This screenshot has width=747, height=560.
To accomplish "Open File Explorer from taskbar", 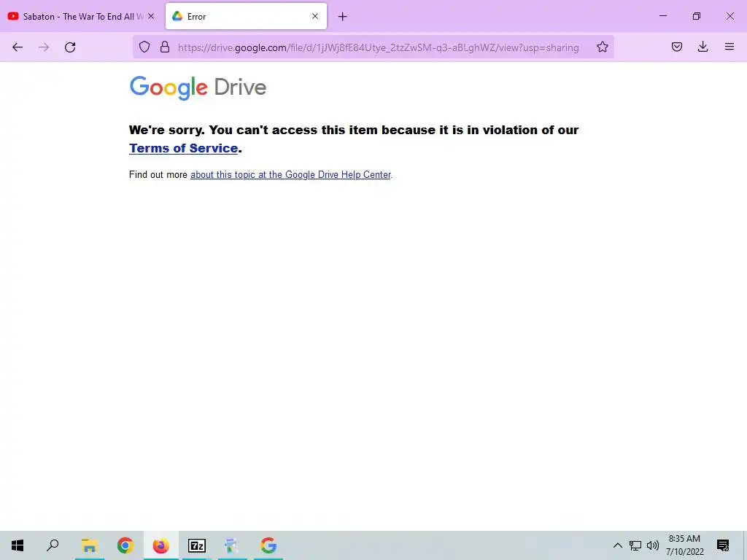I will pyautogui.click(x=89, y=545).
